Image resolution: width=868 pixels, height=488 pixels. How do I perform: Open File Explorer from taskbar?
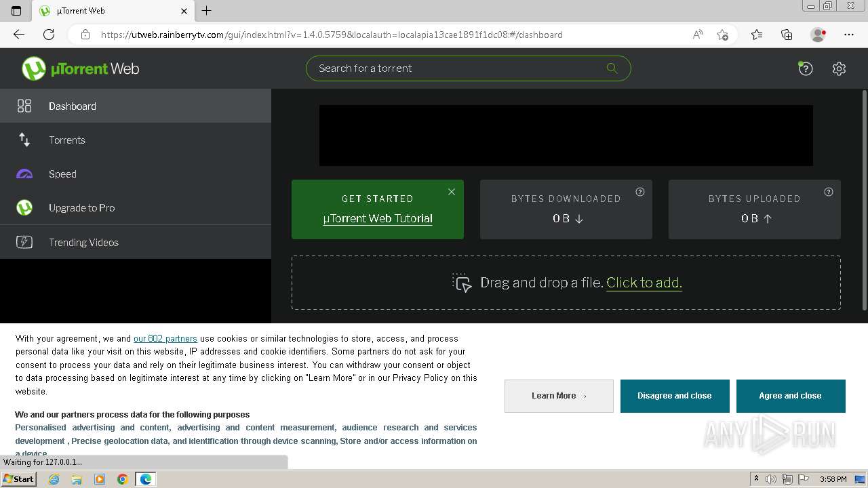tap(77, 479)
